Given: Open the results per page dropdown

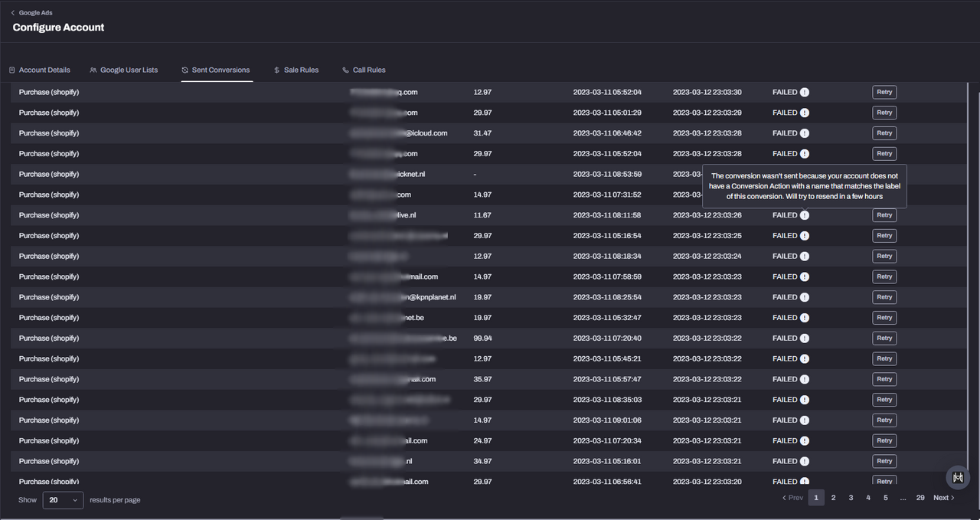Looking at the screenshot, I should pos(63,500).
